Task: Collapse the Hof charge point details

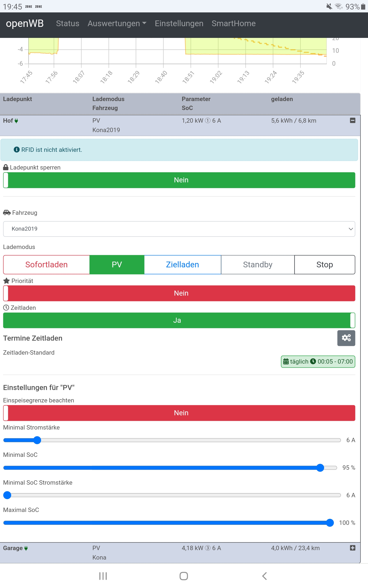Action: pyautogui.click(x=352, y=120)
